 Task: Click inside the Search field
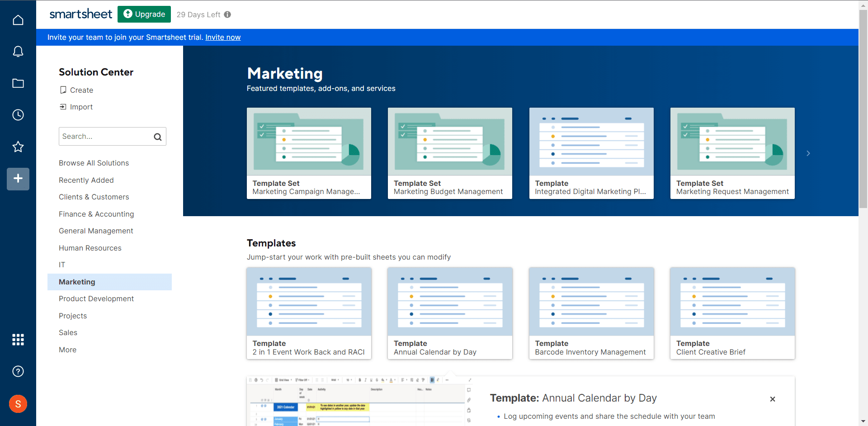click(104, 136)
